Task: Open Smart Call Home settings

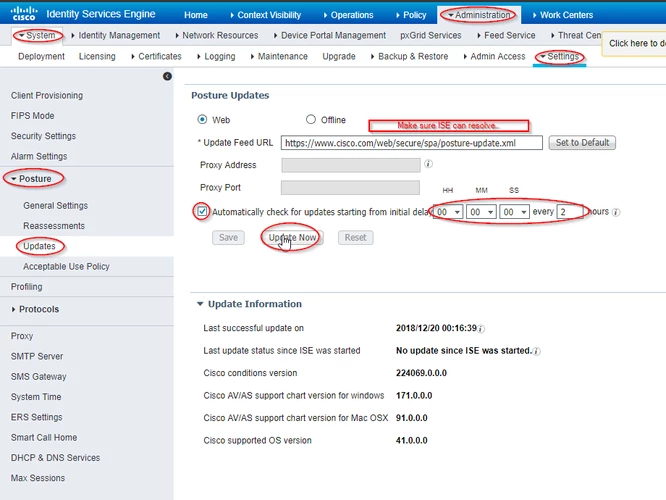Action: tap(44, 438)
